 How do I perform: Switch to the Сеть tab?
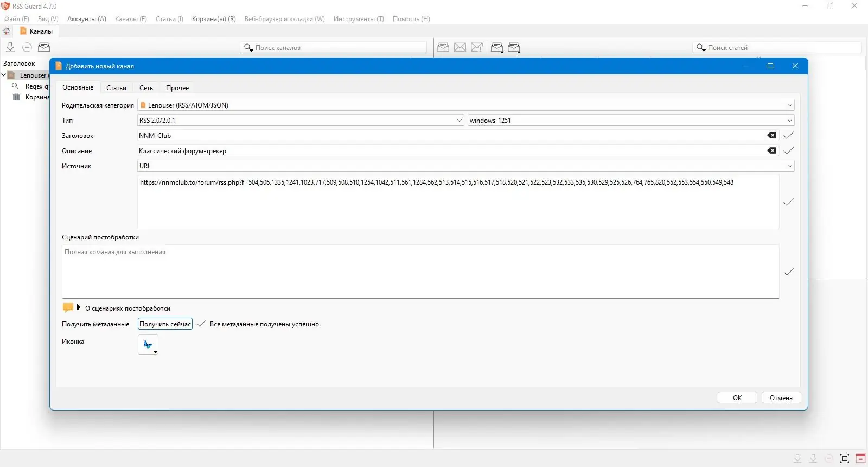click(x=146, y=88)
